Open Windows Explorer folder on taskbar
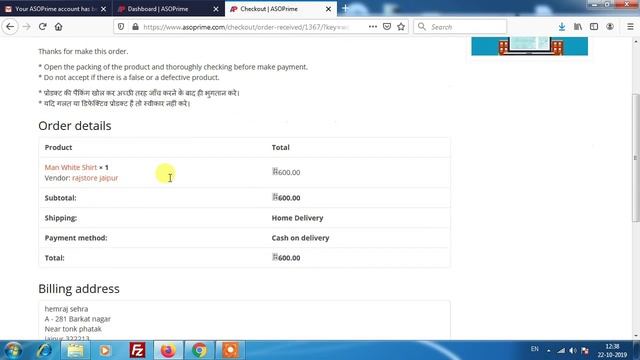This screenshot has height=360, width=640. (76, 350)
